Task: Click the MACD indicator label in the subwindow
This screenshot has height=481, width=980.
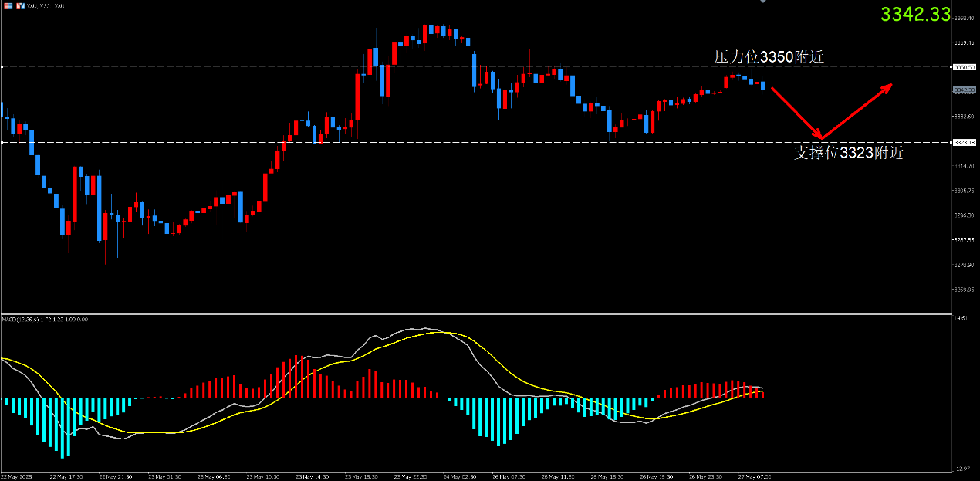Action: coord(45,319)
